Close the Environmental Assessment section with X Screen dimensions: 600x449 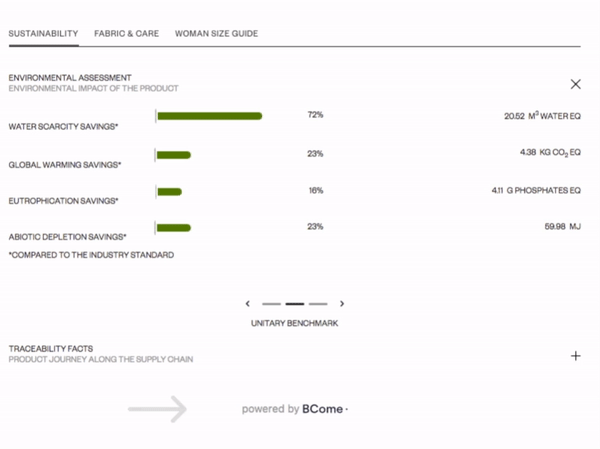tap(576, 84)
